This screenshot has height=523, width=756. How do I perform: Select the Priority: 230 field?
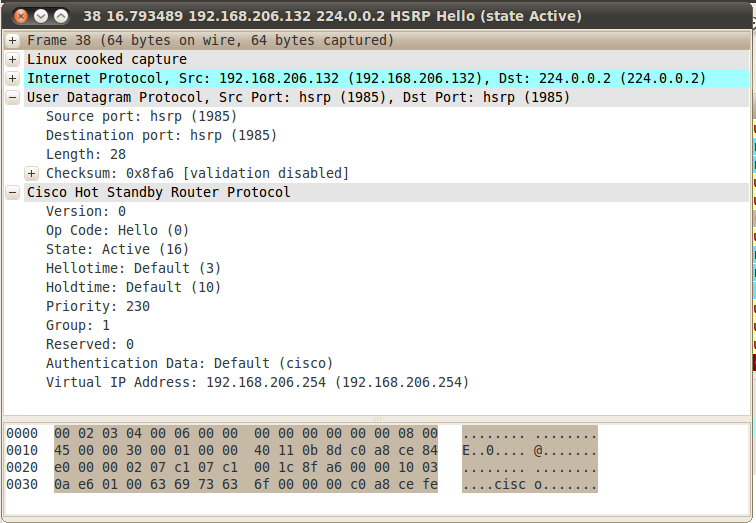point(97,306)
